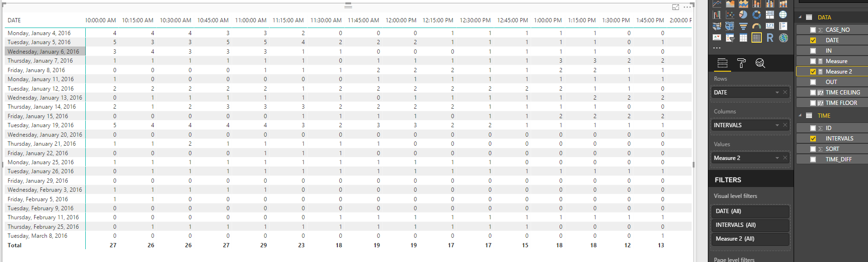Select the card 123 visualization

(x=770, y=26)
